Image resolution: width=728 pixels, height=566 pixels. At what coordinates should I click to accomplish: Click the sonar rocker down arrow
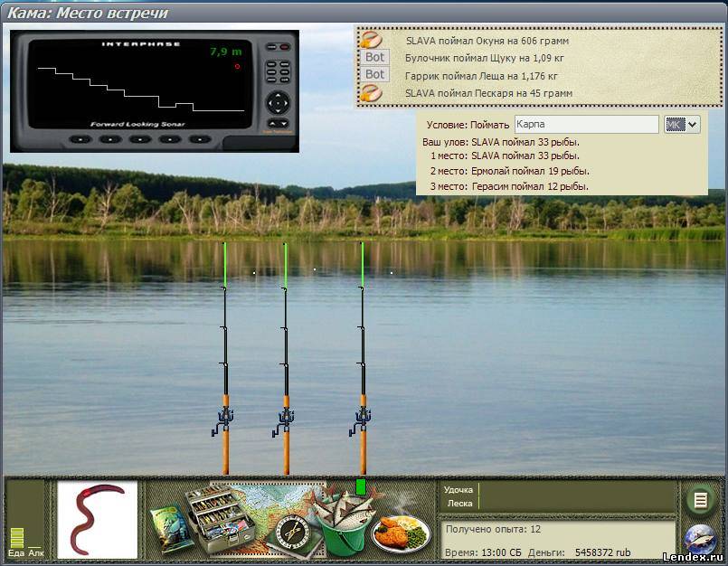coord(284,124)
